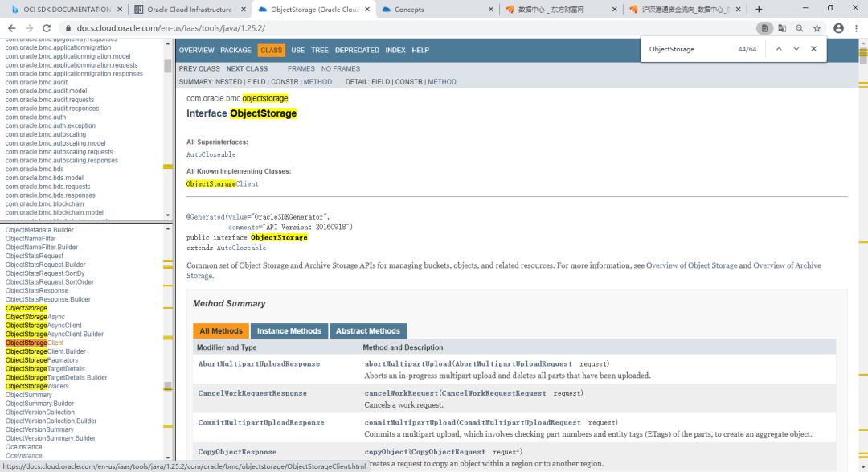Open the OVERVIEW navigation item
Image resolution: width=868 pixels, height=472 pixels.
point(197,51)
